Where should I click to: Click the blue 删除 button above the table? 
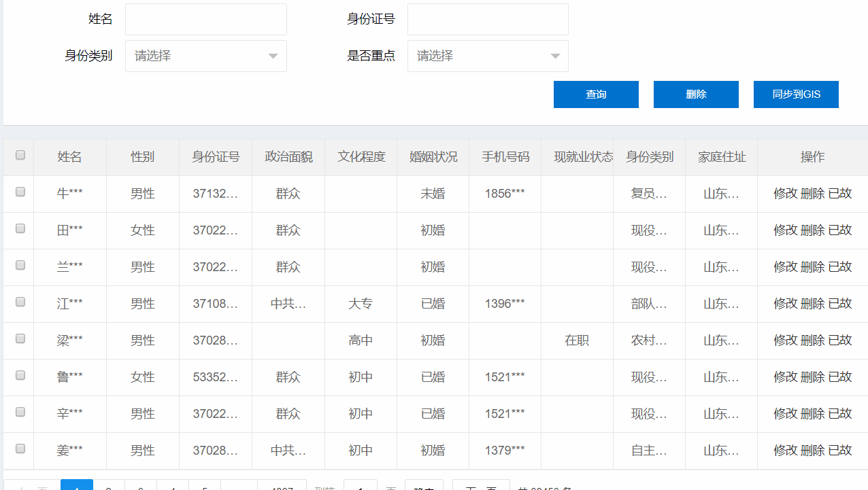pos(696,94)
